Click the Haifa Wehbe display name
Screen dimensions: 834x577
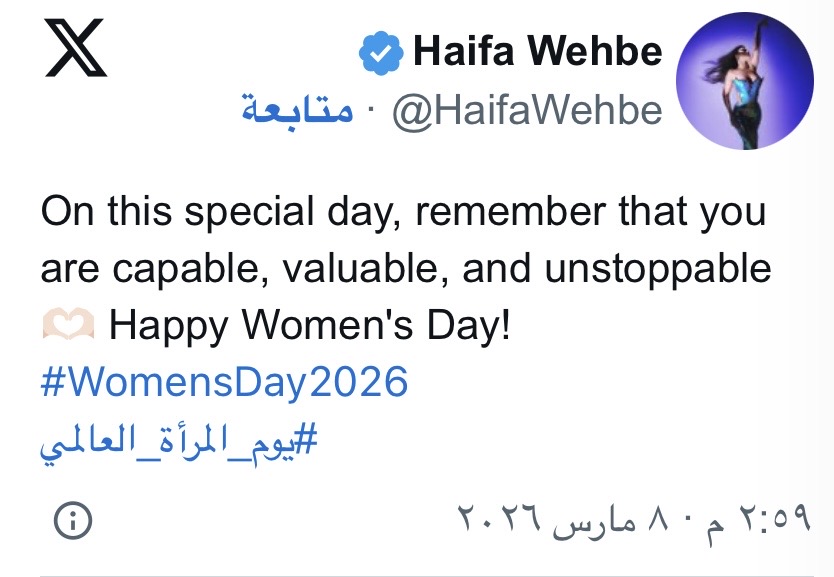pyautogui.click(x=537, y=51)
